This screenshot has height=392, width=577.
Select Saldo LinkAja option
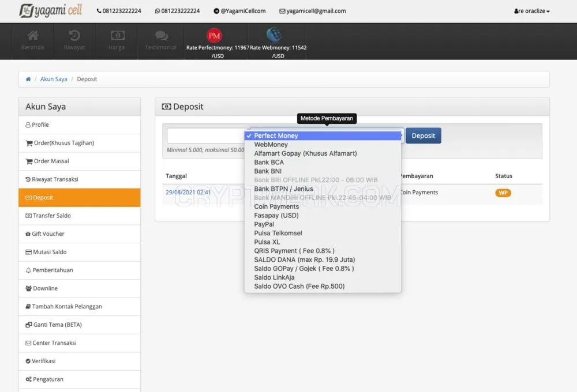pos(323,277)
